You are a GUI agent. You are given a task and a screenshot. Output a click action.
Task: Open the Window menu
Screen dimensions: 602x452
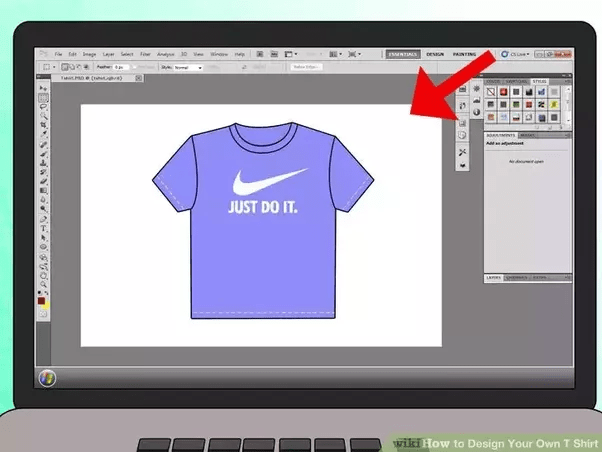tap(219, 54)
